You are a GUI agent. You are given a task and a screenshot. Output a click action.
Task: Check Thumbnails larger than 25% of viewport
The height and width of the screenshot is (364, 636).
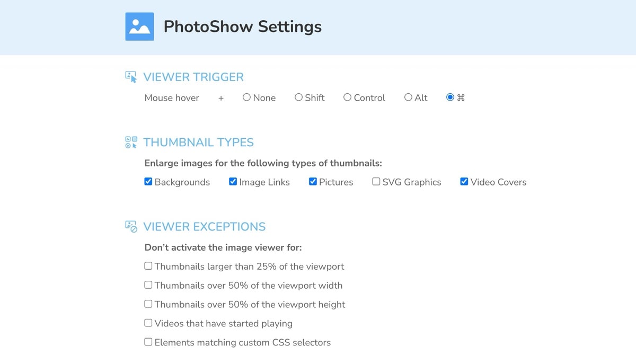point(148,266)
